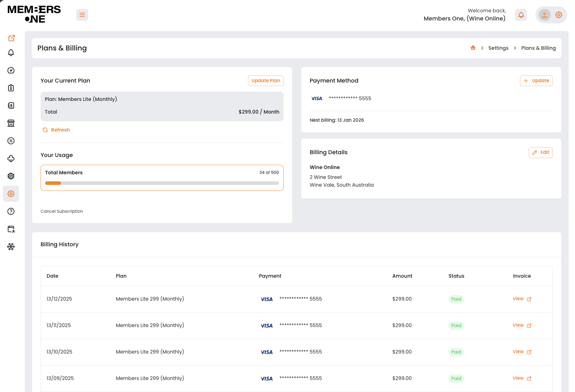Click Update Plan button
This screenshot has height=392, width=575.
click(x=266, y=80)
